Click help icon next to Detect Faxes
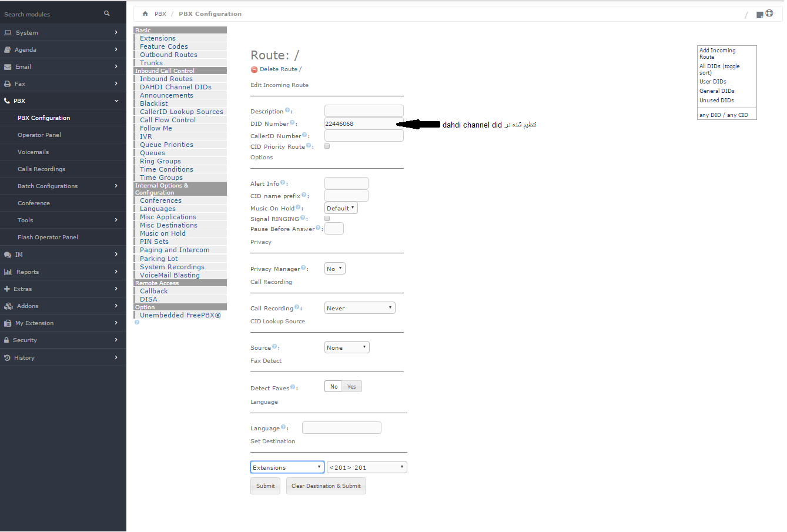Viewport: 787px width, 532px height. (x=293, y=387)
